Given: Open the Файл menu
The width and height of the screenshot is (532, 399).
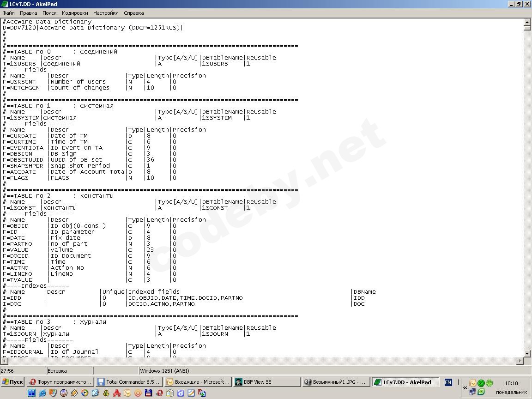Looking at the screenshot, I should click(x=8, y=13).
